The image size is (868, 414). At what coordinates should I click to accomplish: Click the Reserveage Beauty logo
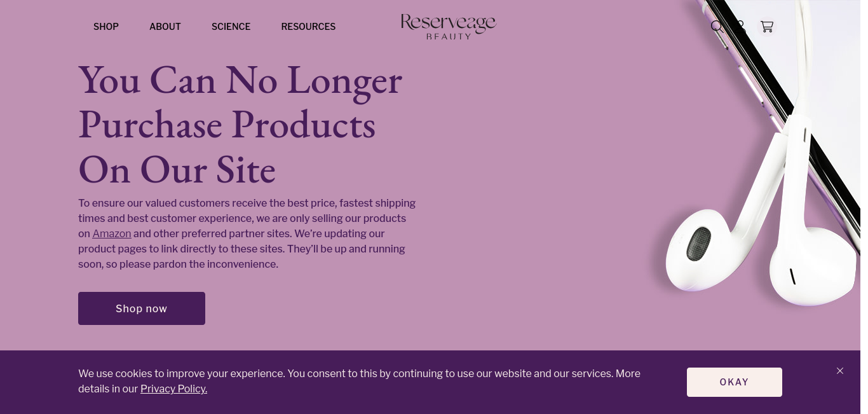448,27
